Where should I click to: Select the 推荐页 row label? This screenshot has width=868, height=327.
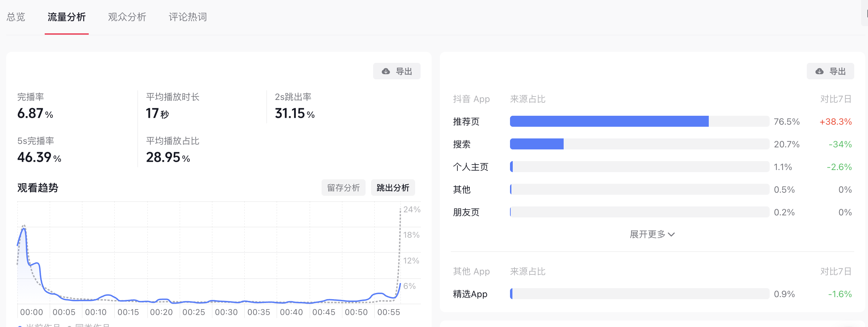(466, 122)
